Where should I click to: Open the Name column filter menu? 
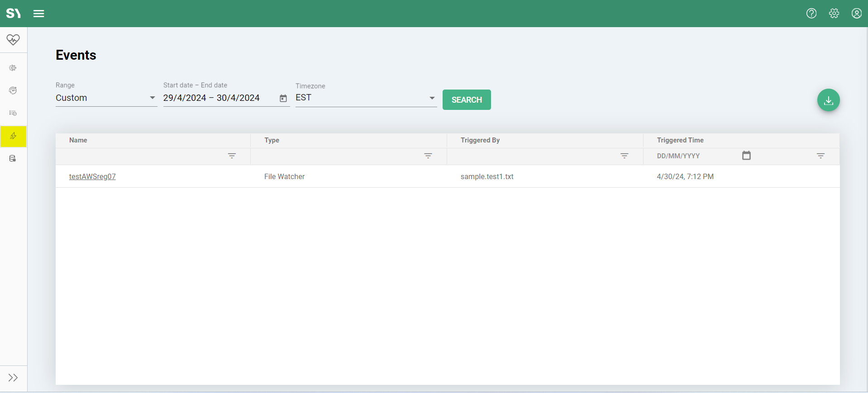(232, 156)
